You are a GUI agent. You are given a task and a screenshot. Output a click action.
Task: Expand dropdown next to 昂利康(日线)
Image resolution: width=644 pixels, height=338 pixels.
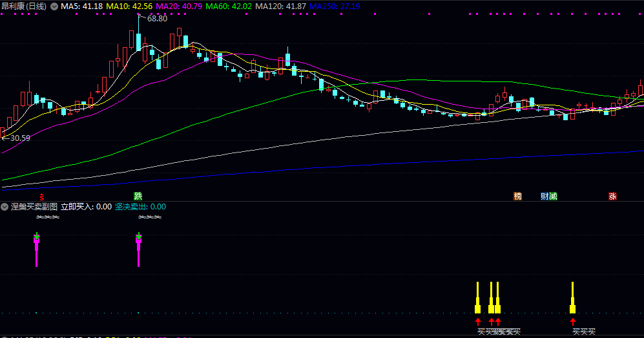click(x=54, y=6)
